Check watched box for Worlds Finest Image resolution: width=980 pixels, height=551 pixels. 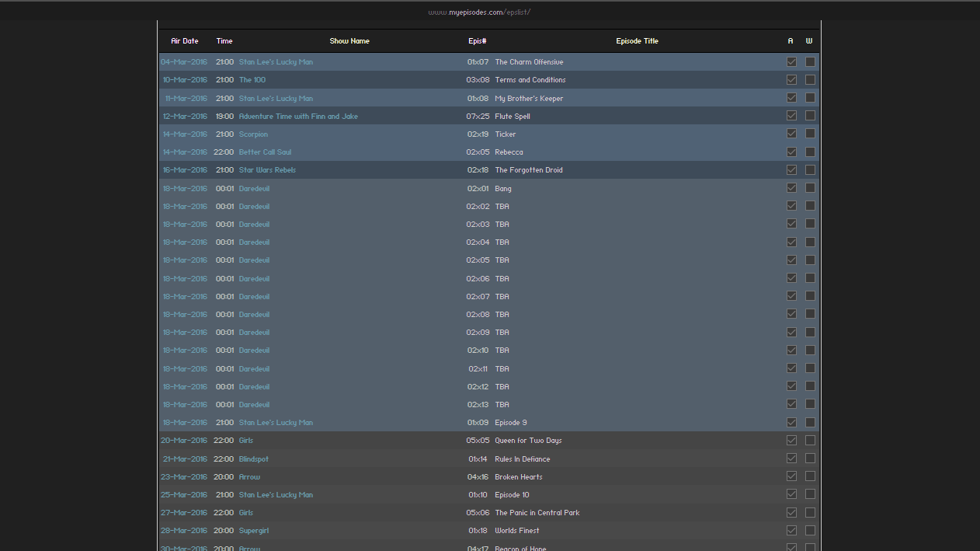coord(810,530)
